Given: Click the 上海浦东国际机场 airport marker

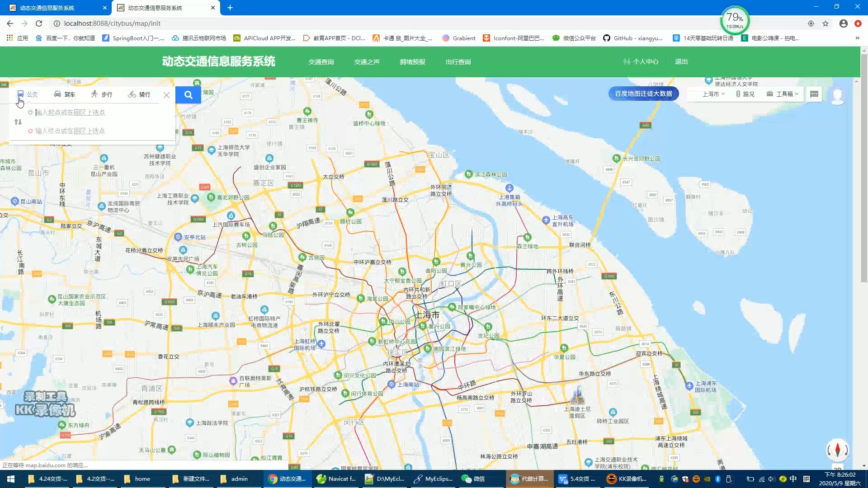Looking at the screenshot, I should click(x=689, y=386).
